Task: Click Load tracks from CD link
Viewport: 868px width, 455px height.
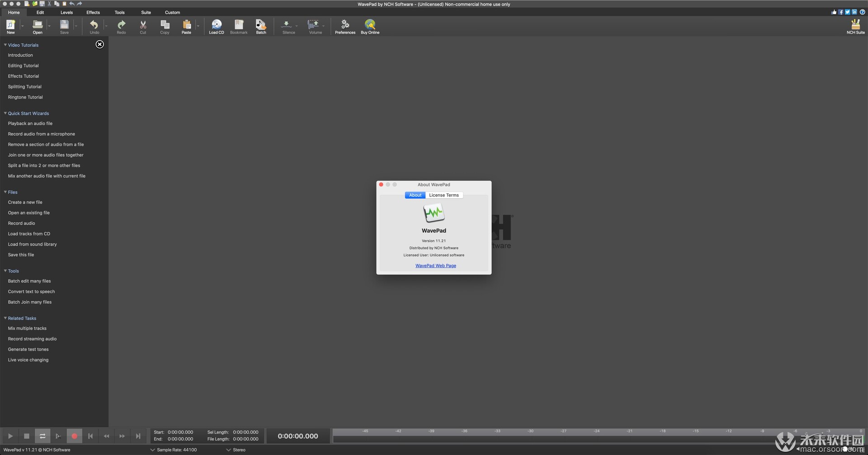Action: pos(29,234)
